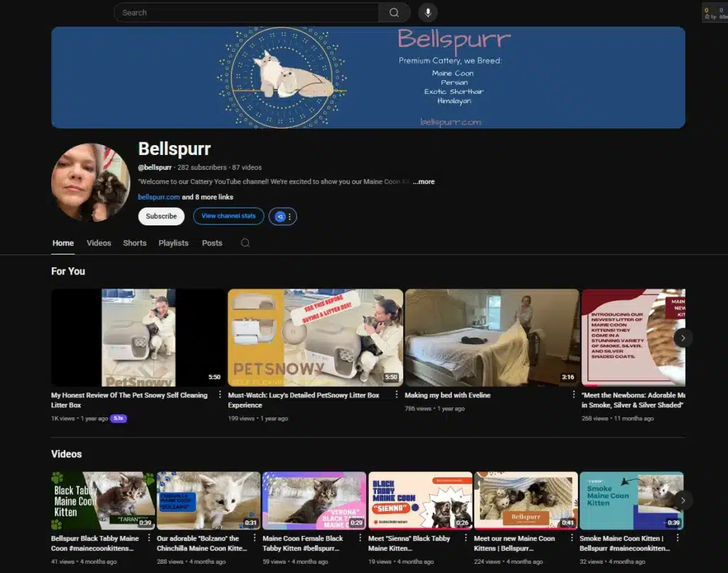Viewport: 728px width, 573px height.
Task: Play Black Tabby Maine Coon Kitten thumbnail
Action: coord(103,500)
